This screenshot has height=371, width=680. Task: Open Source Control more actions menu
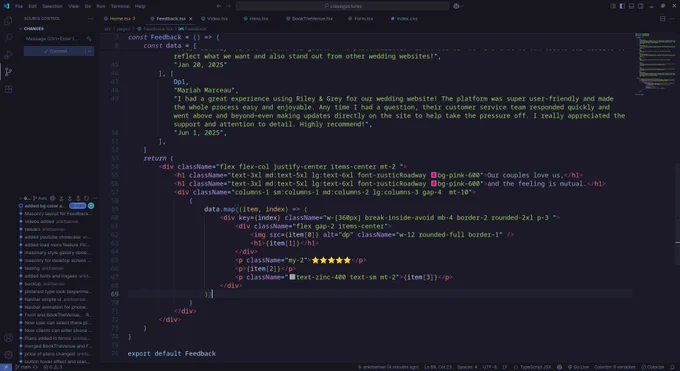click(90, 19)
